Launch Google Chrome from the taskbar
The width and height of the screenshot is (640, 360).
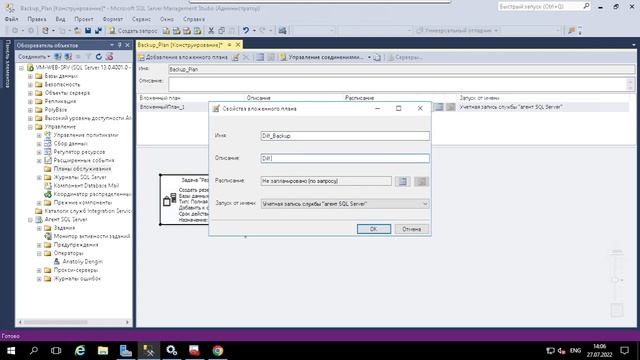(218, 351)
